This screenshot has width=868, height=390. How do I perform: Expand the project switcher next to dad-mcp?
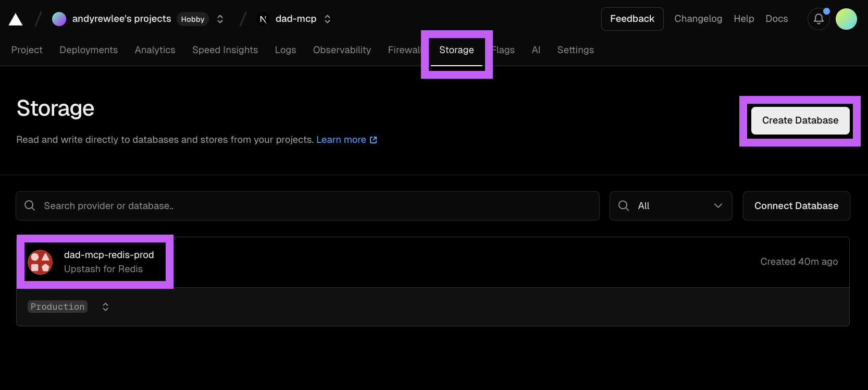click(327, 19)
